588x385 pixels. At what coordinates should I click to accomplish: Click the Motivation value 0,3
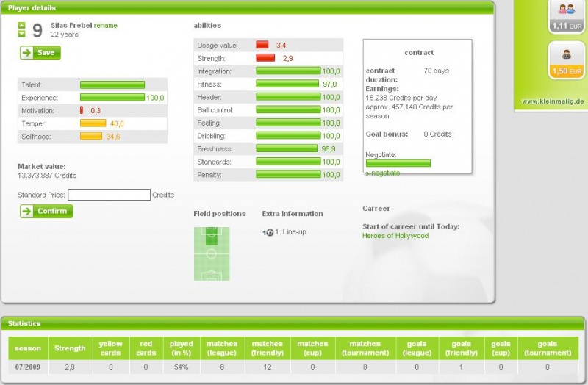click(96, 111)
